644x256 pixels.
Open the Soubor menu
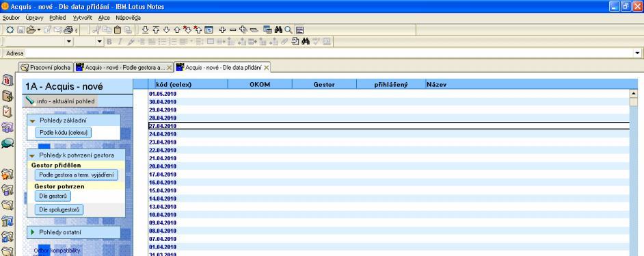pos(11,18)
